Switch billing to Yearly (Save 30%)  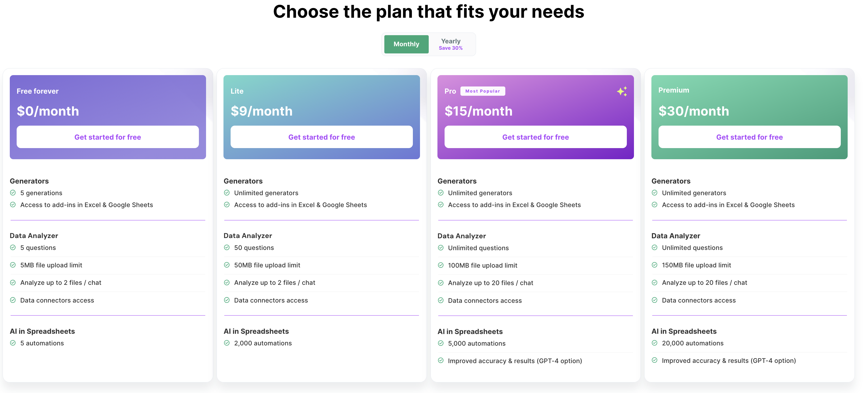(x=451, y=44)
